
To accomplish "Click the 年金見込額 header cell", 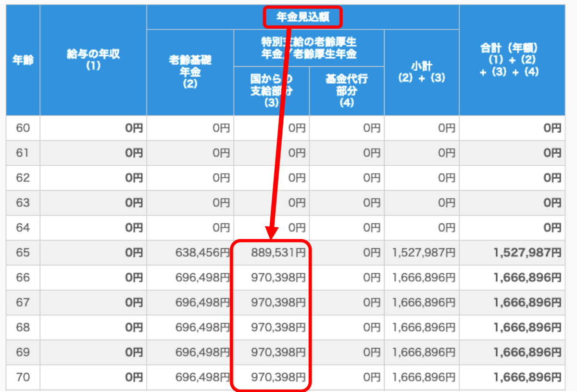I will (x=303, y=17).
